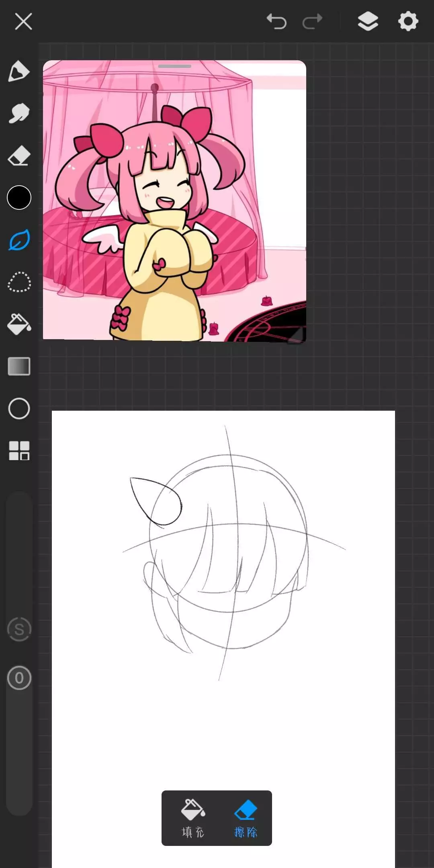Screen dimensions: 434x868
Task: Tap the reference image thumbnail
Action: point(174,201)
